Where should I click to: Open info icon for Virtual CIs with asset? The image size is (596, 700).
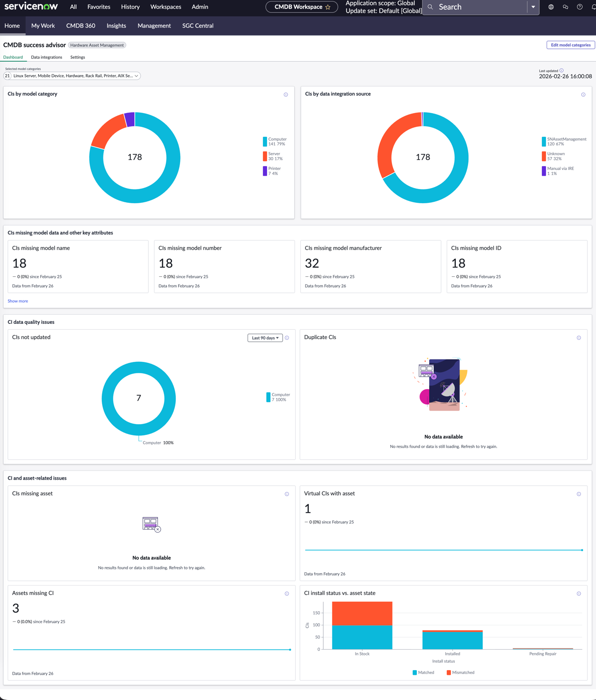579,494
